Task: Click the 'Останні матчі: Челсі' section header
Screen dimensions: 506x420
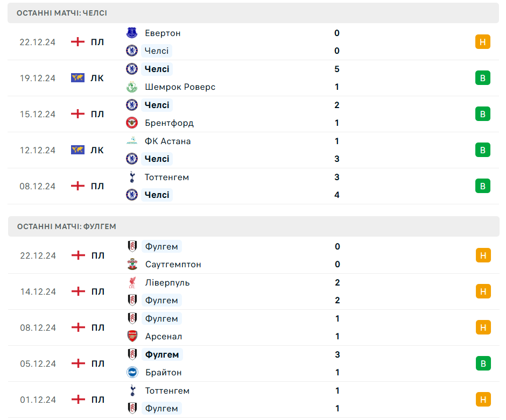Action: click(253, 13)
